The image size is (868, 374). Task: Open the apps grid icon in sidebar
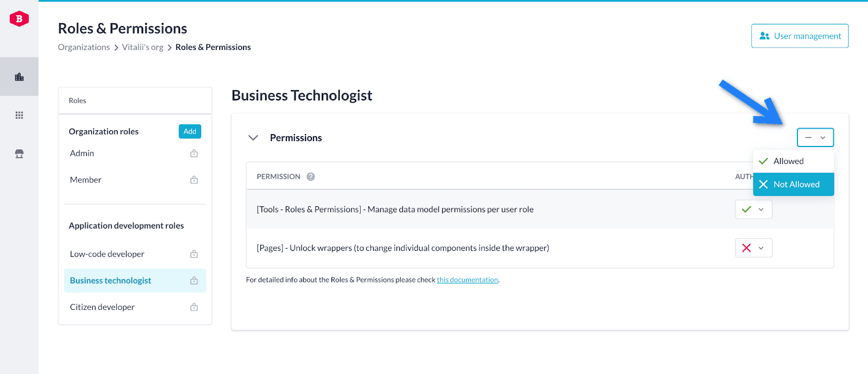point(19,115)
